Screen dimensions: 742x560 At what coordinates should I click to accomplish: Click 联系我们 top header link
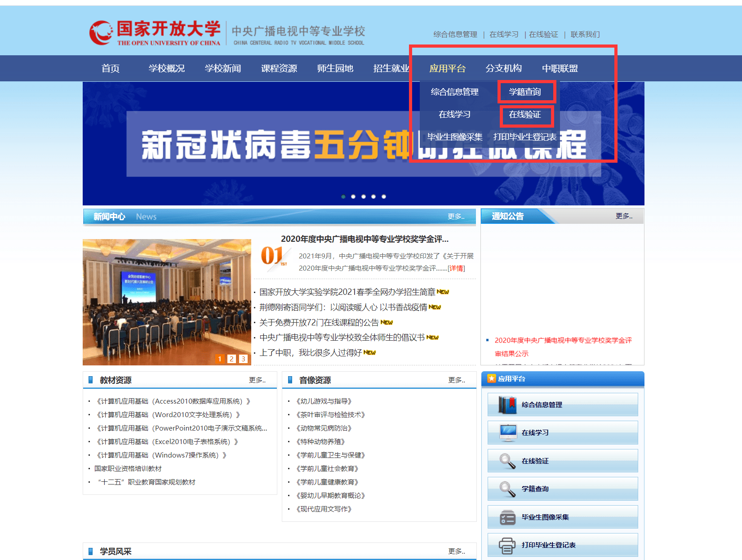coord(585,34)
